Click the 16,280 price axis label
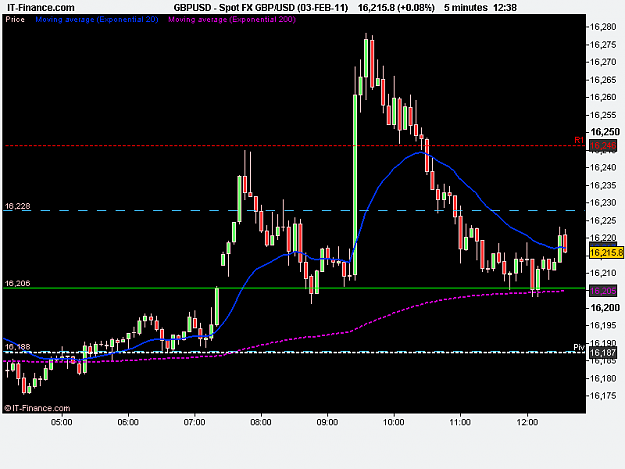Viewport: 625px width, 469px height. [603, 27]
